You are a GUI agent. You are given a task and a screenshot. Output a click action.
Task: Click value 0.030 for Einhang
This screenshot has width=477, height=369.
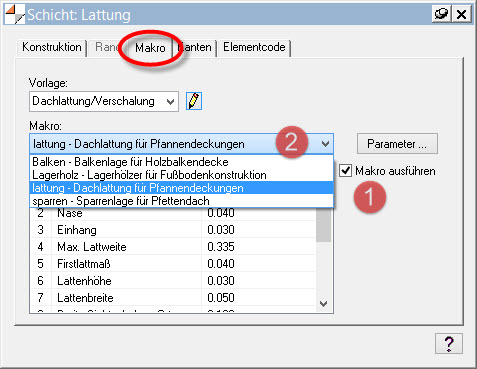(x=221, y=230)
